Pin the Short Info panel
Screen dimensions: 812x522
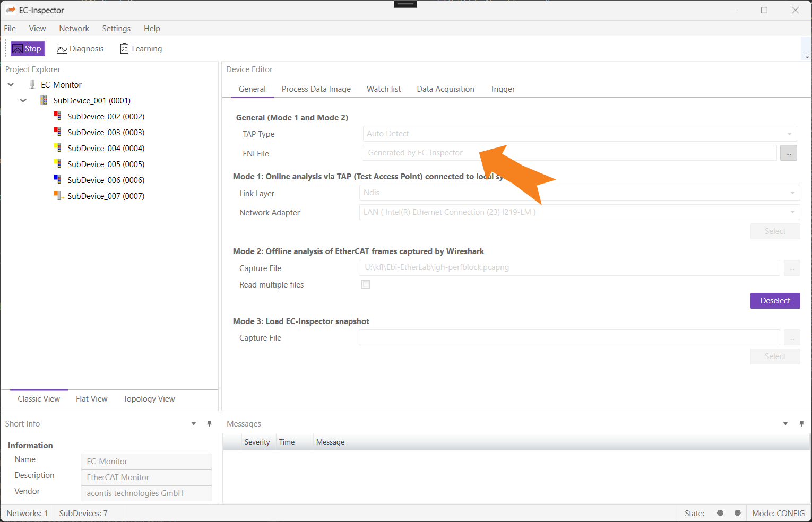coord(209,423)
